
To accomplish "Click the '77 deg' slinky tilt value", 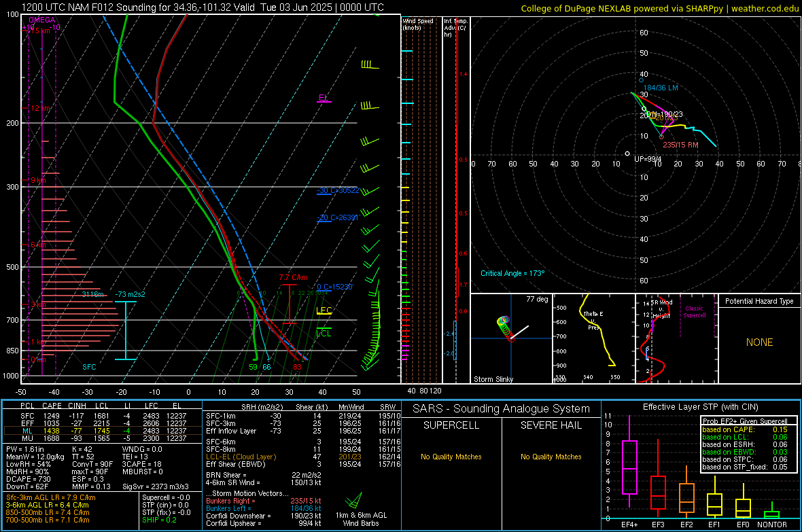I will click(x=537, y=299).
